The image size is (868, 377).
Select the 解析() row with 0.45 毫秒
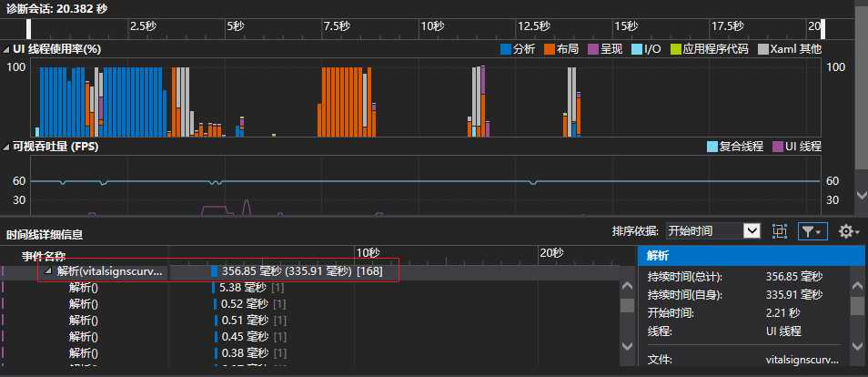coord(310,337)
